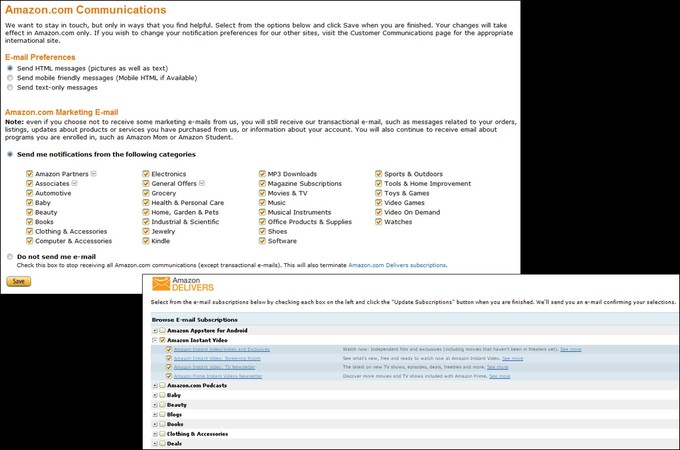The image size is (680, 450).
Task: Expand the Baby subscriptions row
Action: pos(155,395)
